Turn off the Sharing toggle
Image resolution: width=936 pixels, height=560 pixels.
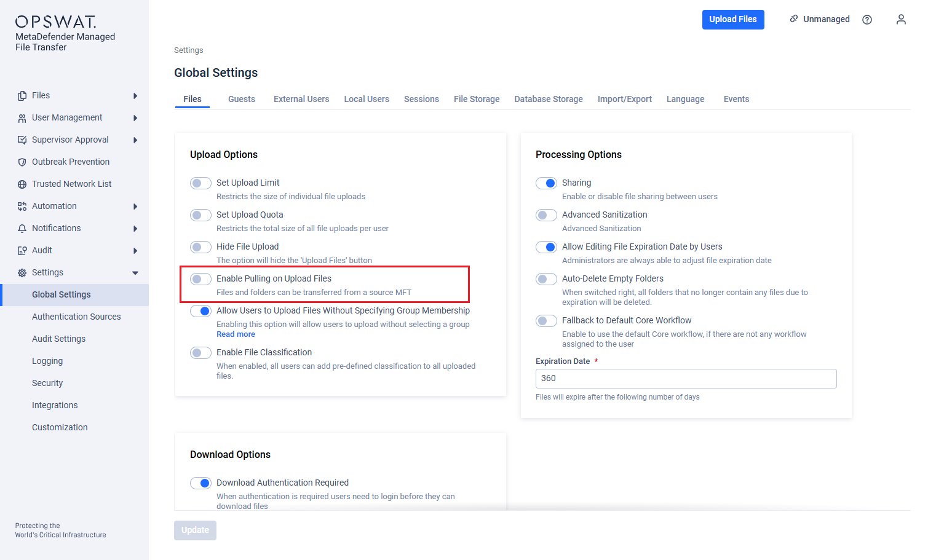546,183
